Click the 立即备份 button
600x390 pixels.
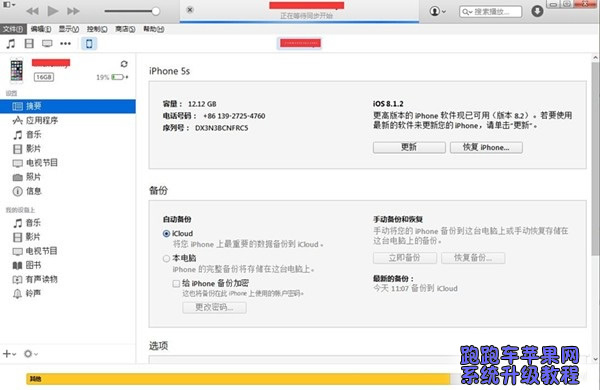pyautogui.click(x=404, y=258)
